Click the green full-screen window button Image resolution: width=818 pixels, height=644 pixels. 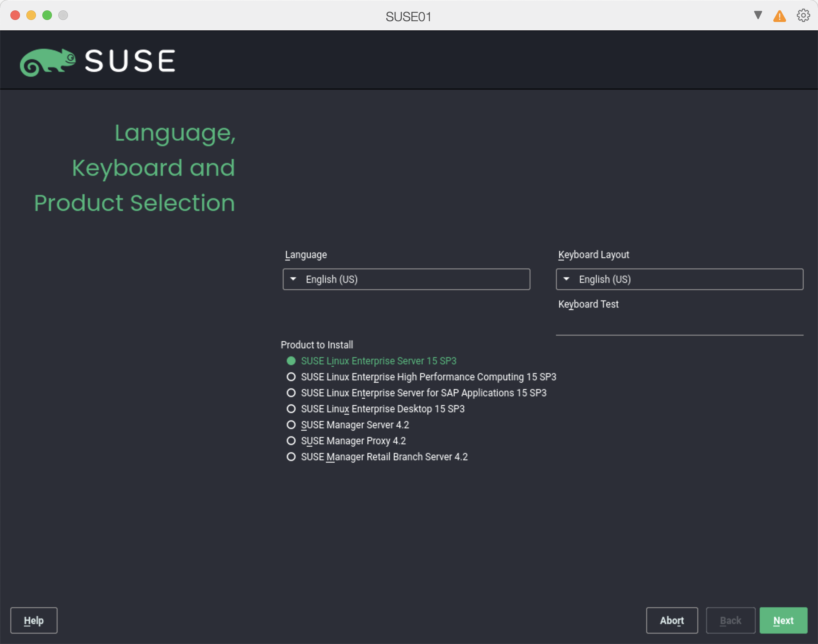coord(47,15)
